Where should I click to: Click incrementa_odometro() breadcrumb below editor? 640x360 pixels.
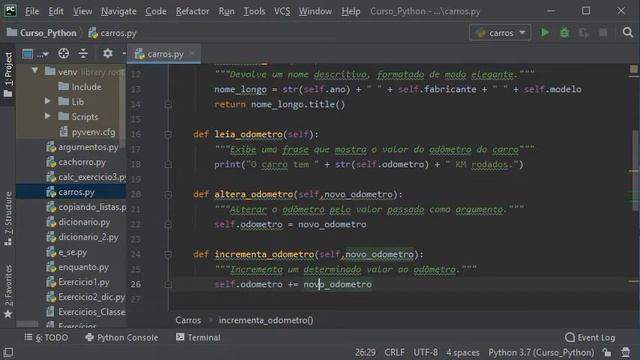[266, 320]
